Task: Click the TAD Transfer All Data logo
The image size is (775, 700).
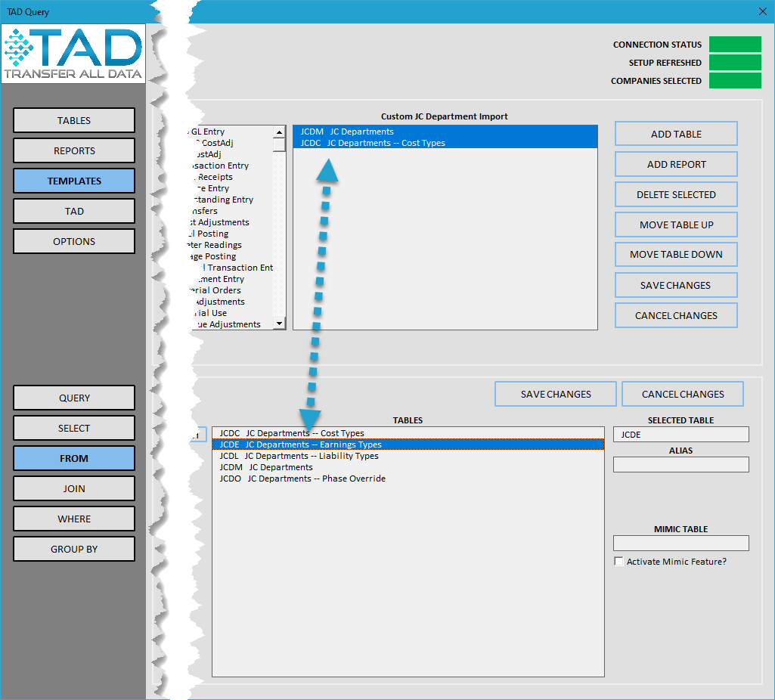Action: pos(73,54)
